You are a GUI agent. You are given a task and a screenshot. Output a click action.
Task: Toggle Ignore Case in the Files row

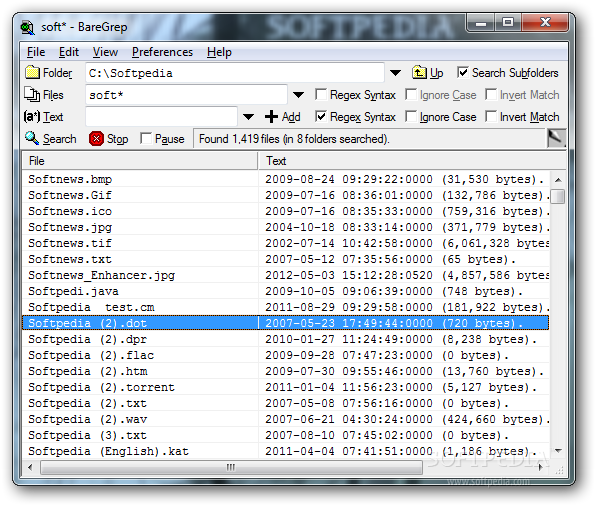coord(411,94)
